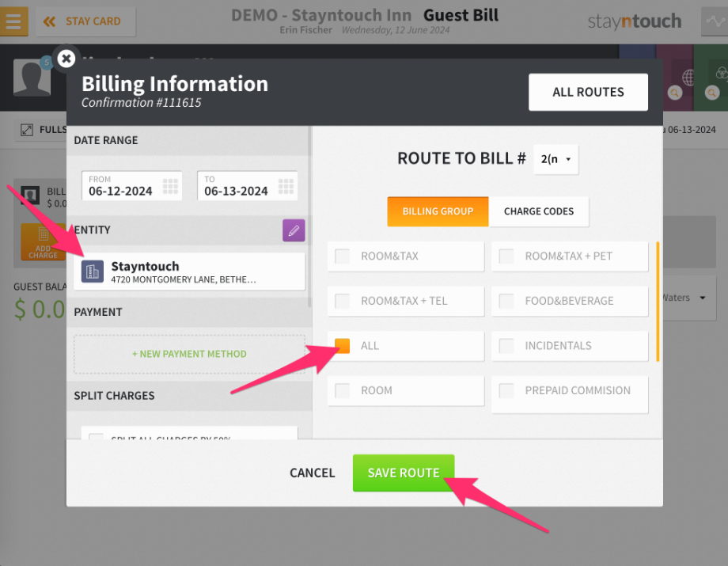Open the FROM date calendar icon
The height and width of the screenshot is (566, 728).
[170, 186]
